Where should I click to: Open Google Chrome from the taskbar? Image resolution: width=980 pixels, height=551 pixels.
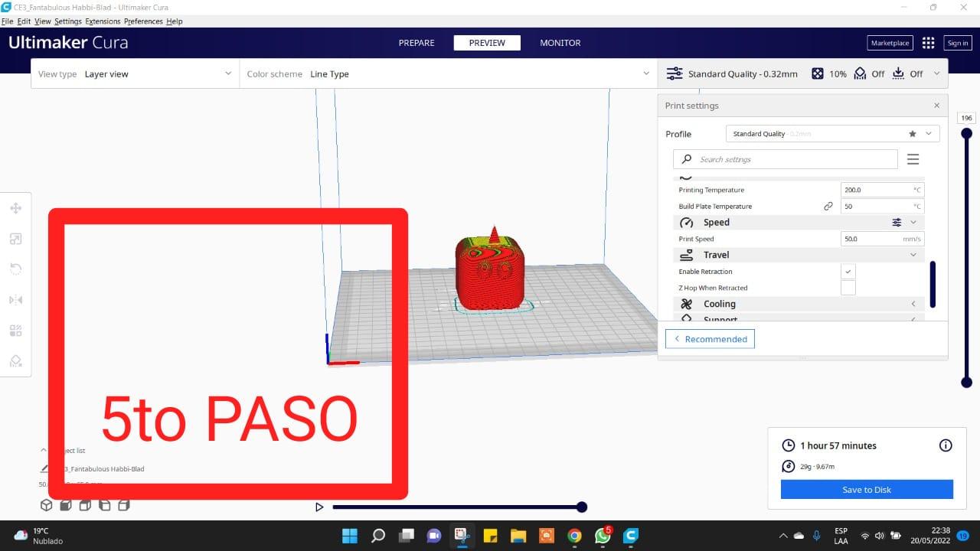574,536
